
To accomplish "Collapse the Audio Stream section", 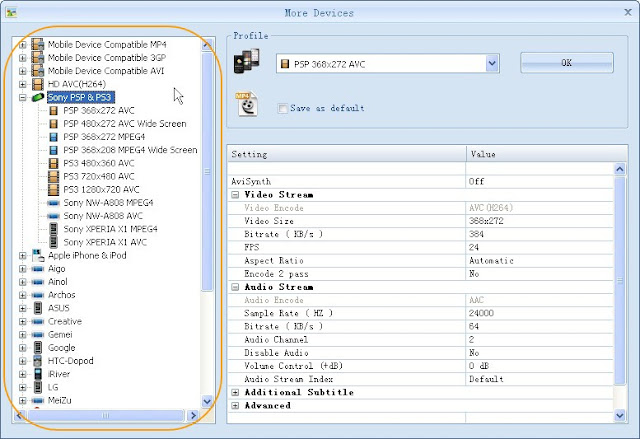I will [x=235, y=287].
